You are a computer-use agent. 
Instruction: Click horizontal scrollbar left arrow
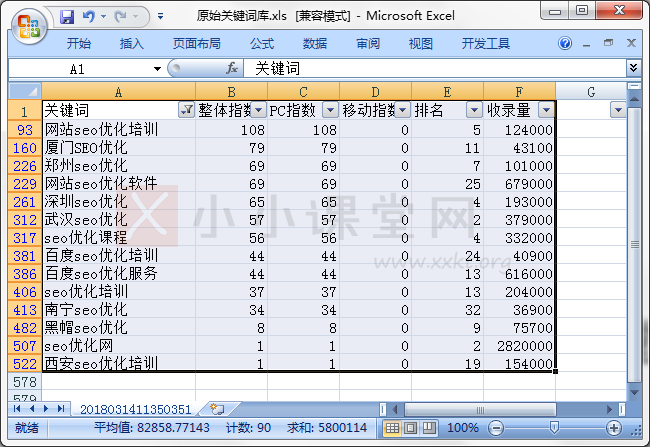395,409
